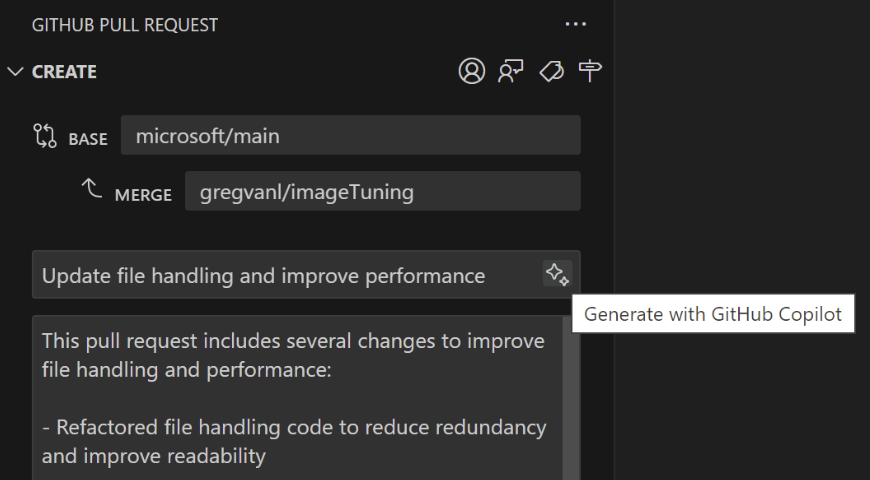Click the MERGE label text
The height and width of the screenshot is (480, 870).
(x=143, y=195)
